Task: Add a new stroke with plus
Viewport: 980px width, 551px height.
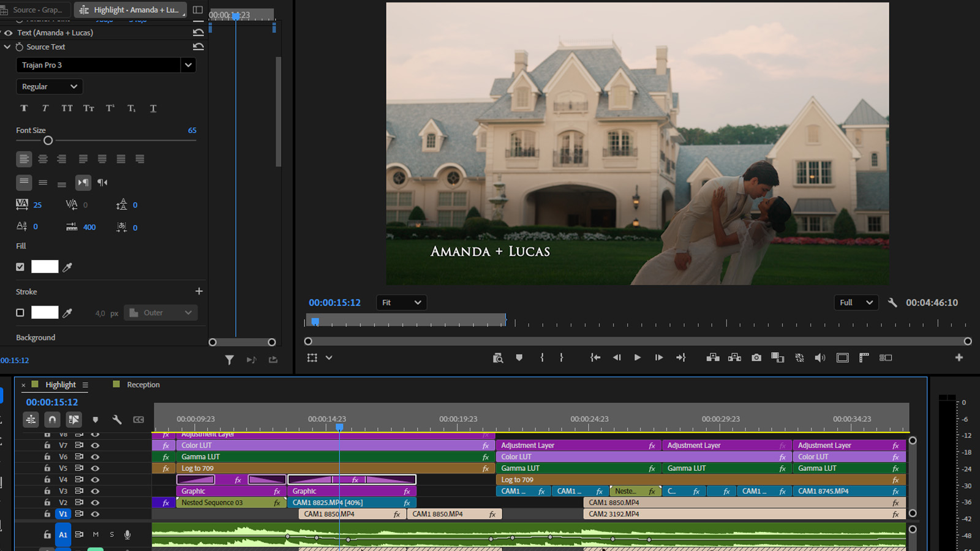Action: [198, 291]
